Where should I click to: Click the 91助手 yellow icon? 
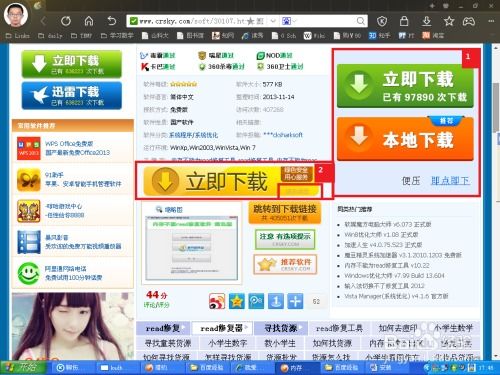pyautogui.click(x=29, y=179)
